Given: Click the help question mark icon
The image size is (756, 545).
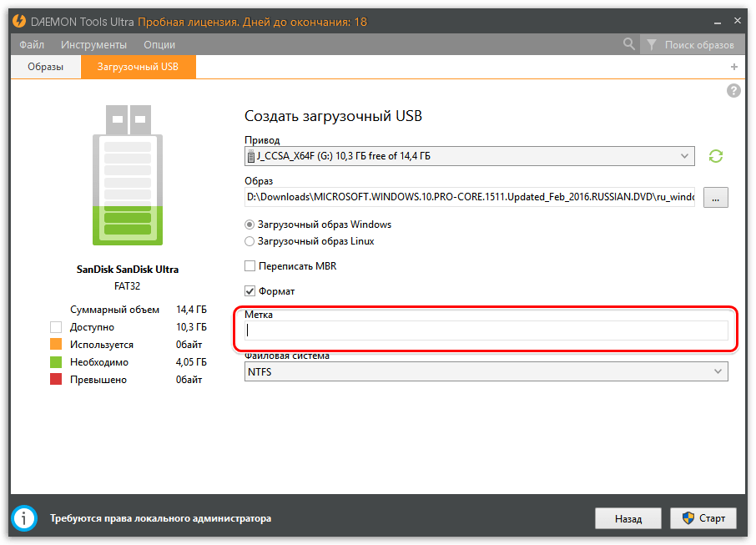Looking at the screenshot, I should coord(733,91).
